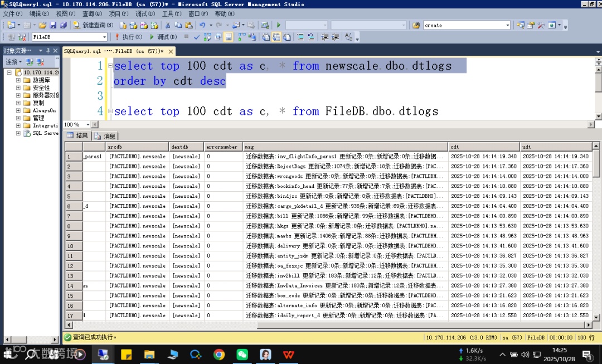Click the Find in Files icon
The image size is (602, 364).
(416, 25)
